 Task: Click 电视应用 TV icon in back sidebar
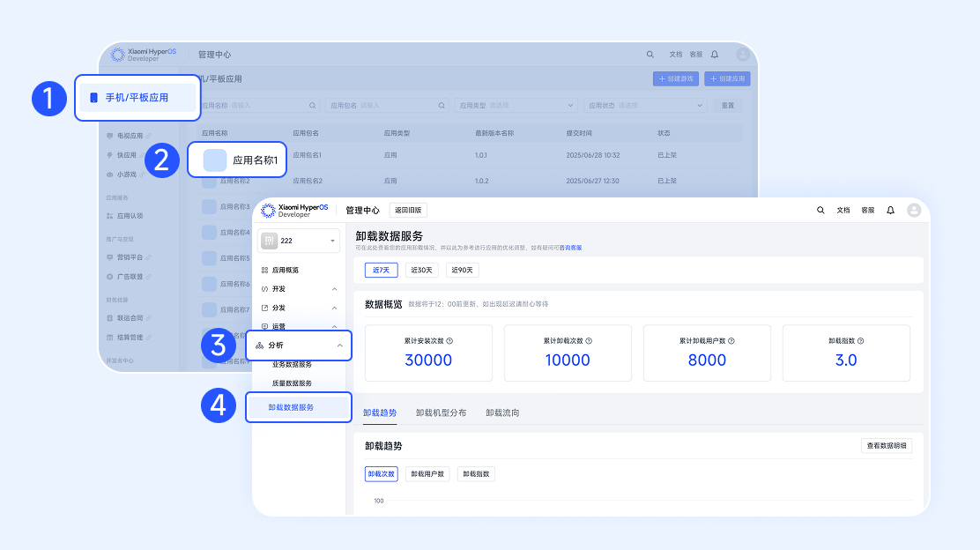(x=110, y=136)
